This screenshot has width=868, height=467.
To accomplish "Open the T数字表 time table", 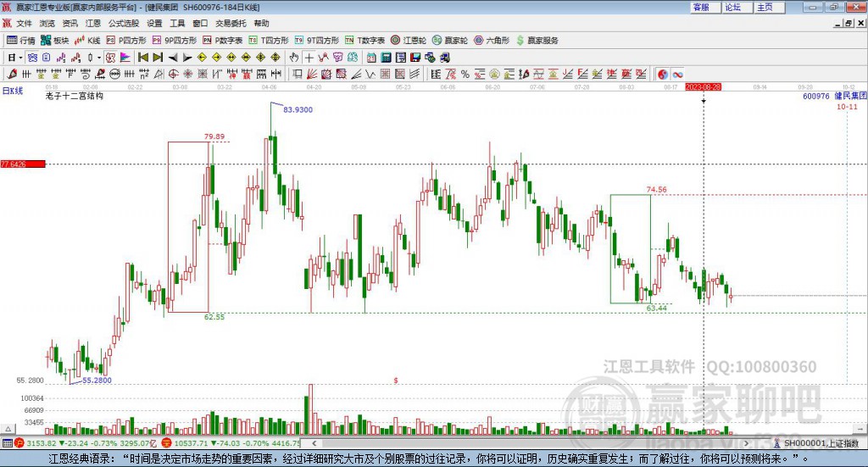I will pos(364,41).
